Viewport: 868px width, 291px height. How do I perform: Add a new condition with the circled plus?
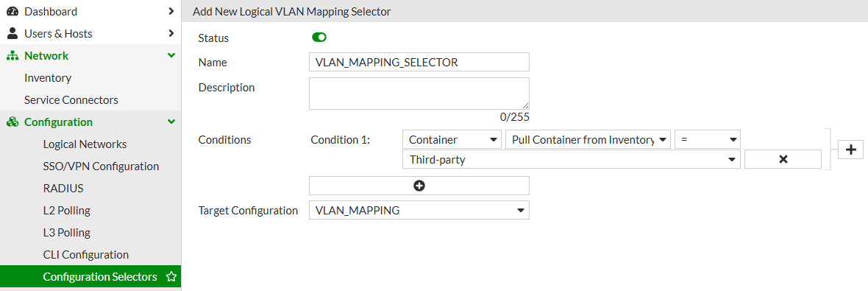pos(419,186)
